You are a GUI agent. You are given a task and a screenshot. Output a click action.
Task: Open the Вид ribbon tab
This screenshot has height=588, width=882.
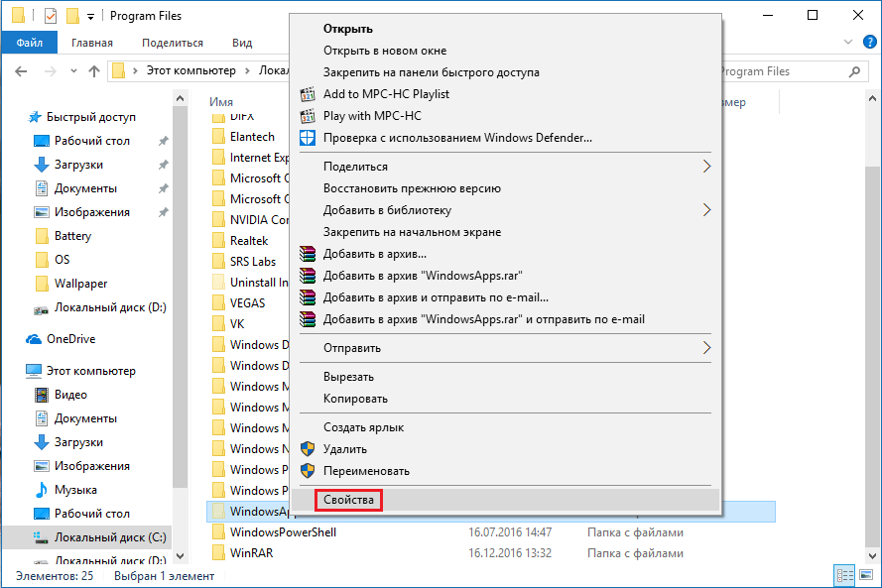[242, 43]
